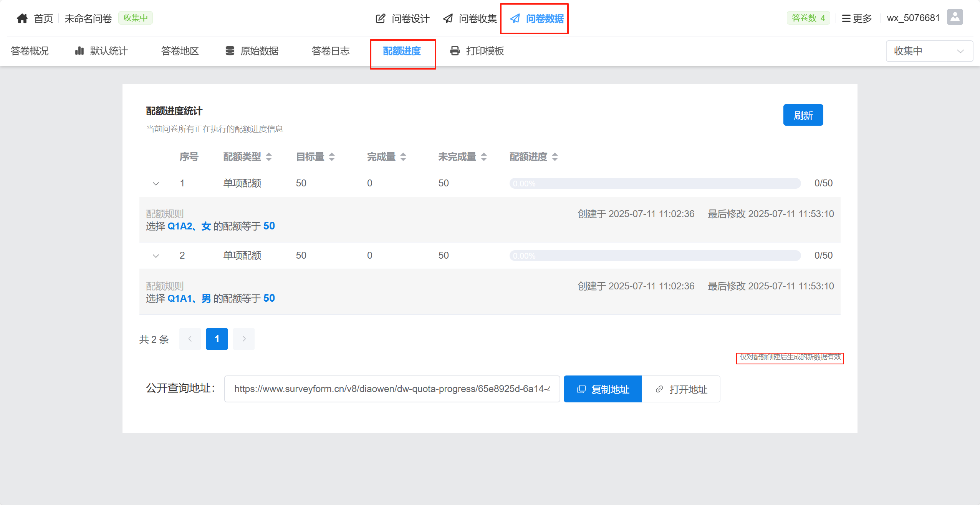980x505 pixels.
Task: Click the paper plane icon for 问卷收集
Action: pos(448,18)
